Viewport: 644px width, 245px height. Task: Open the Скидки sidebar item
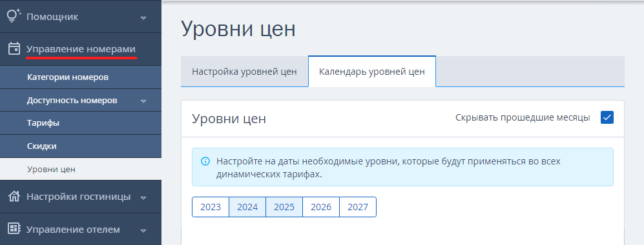(x=81, y=146)
